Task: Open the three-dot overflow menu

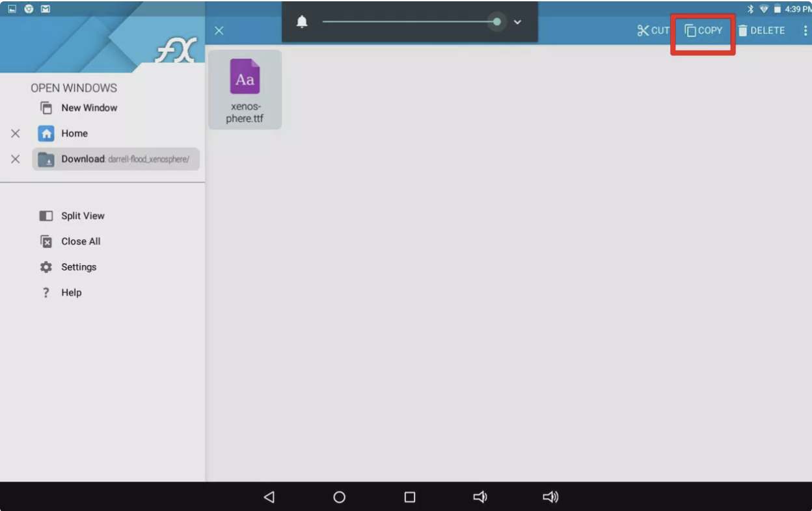Action: 805,31
